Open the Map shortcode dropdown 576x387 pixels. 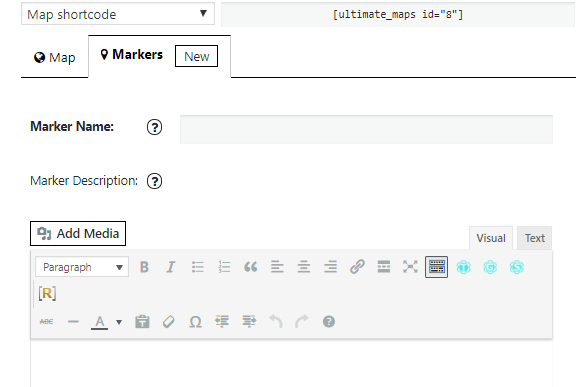pyautogui.click(x=118, y=14)
